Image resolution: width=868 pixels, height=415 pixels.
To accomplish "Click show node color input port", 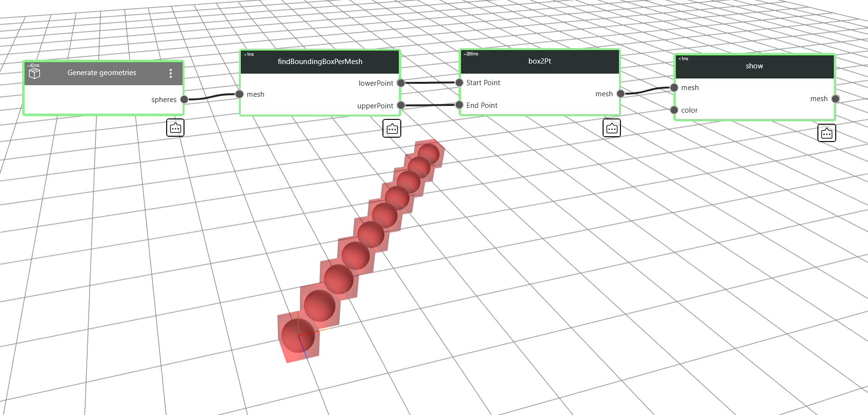I will (x=674, y=110).
